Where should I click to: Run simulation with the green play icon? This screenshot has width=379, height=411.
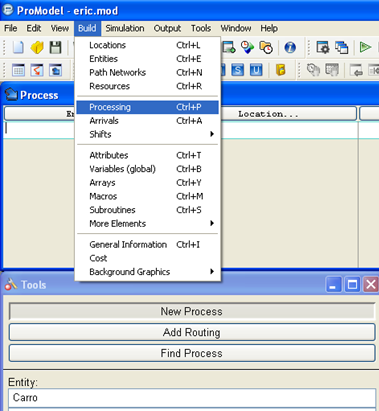point(366,47)
